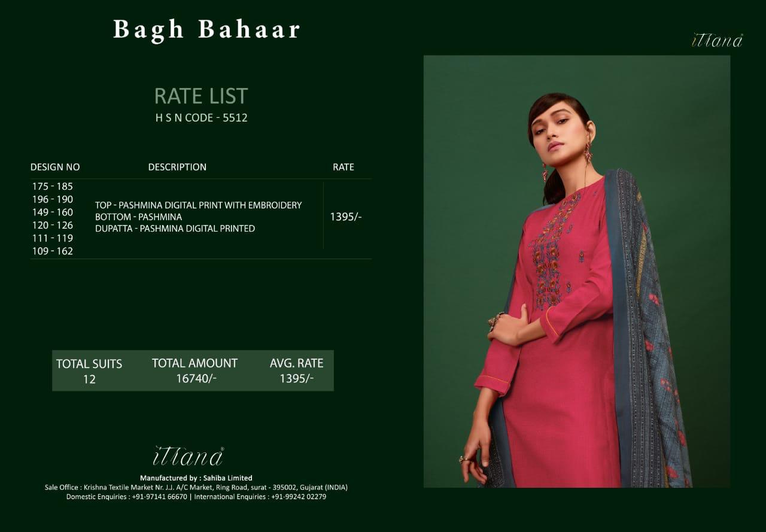Click the TOP - PASHMINA DIGITAL PRINT description line
This screenshot has width=766, height=532.
pos(198,205)
